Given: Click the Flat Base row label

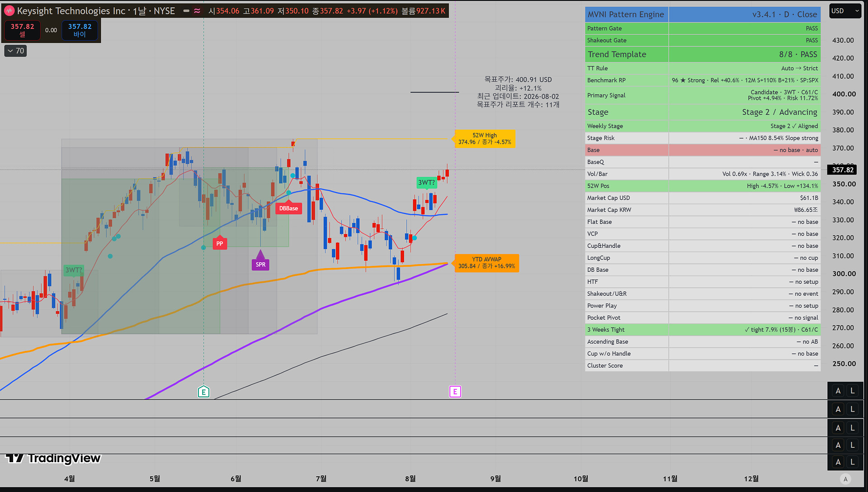Looking at the screenshot, I should (x=599, y=222).
